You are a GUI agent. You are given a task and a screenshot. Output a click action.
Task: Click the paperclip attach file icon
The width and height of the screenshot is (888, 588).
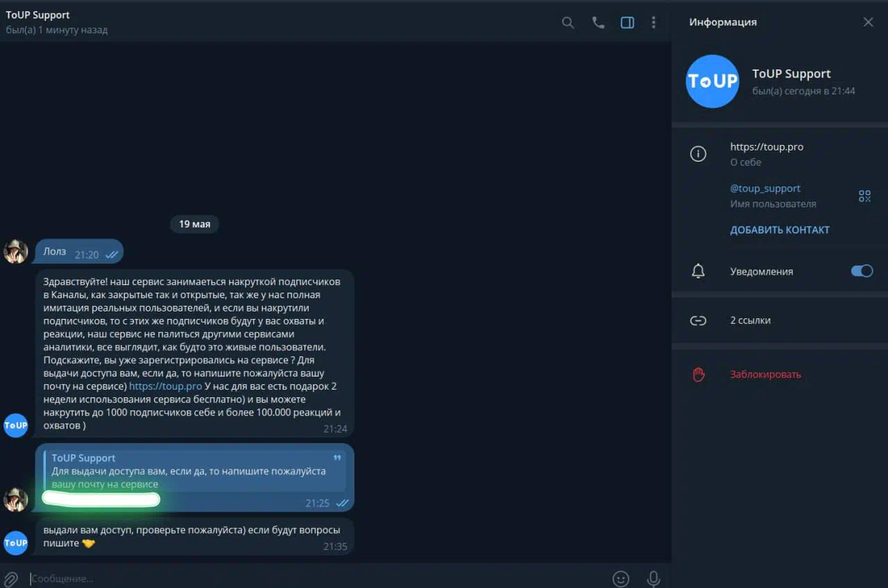[11, 578]
